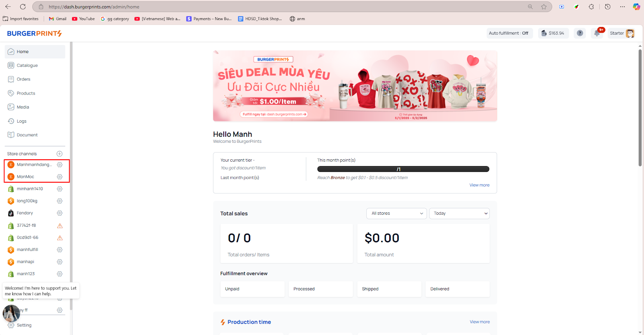The image size is (644, 335).
Task: Open browser zoom magnifier icon
Action: tap(530, 6)
